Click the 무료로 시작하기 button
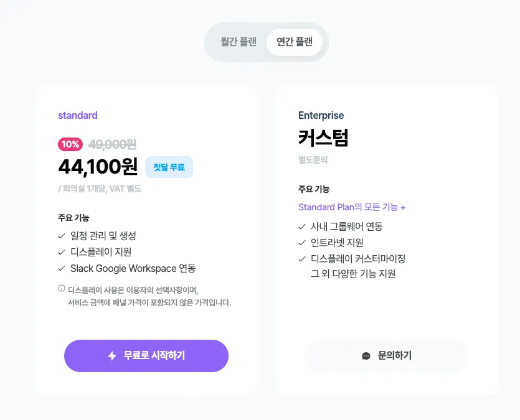 pyautogui.click(x=146, y=356)
